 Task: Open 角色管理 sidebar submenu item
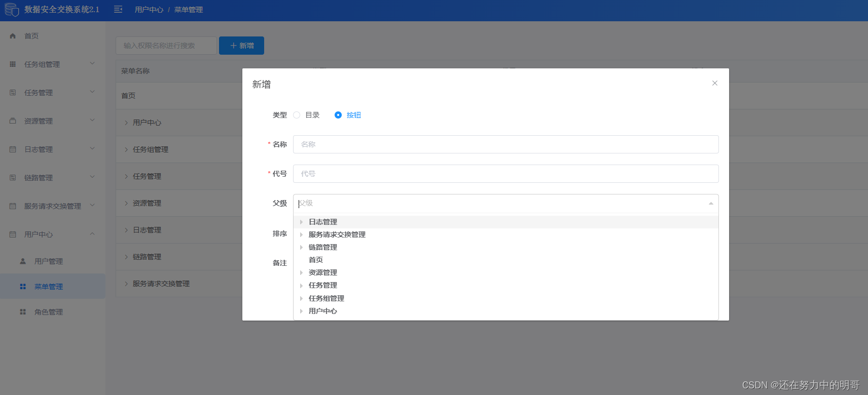(53, 312)
